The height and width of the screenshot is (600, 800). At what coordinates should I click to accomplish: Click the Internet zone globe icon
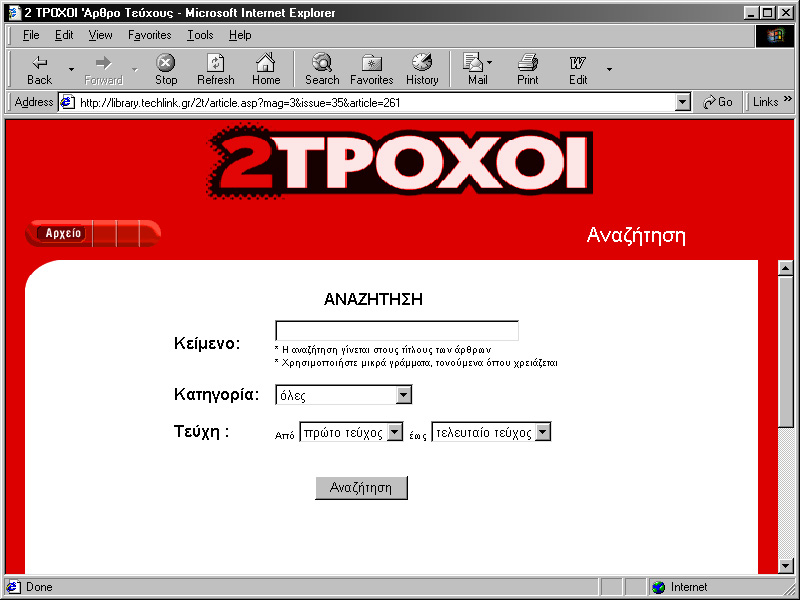pos(659,587)
